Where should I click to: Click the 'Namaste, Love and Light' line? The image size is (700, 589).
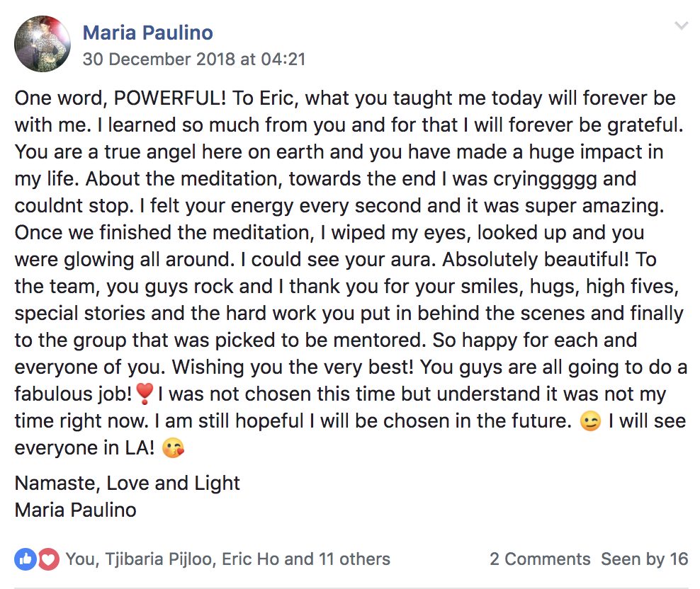[128, 484]
